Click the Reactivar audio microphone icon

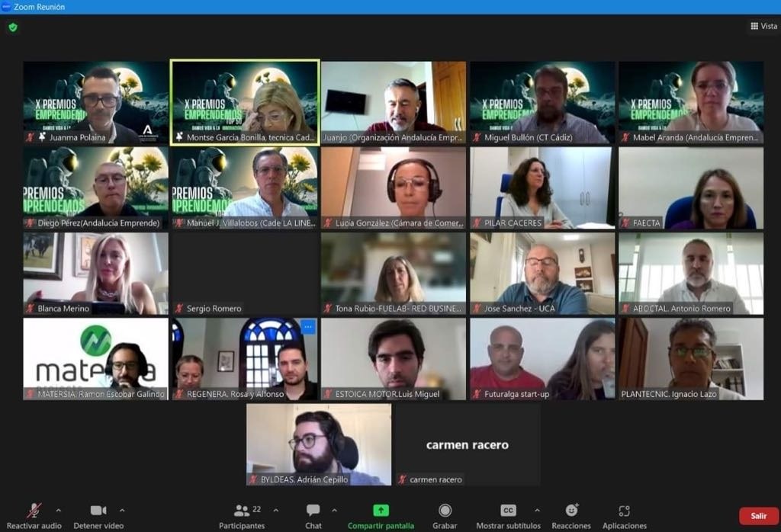click(34, 511)
